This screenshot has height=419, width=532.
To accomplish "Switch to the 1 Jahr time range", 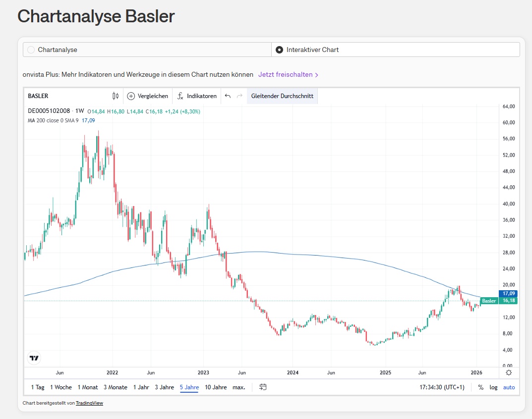I will 141,387.
